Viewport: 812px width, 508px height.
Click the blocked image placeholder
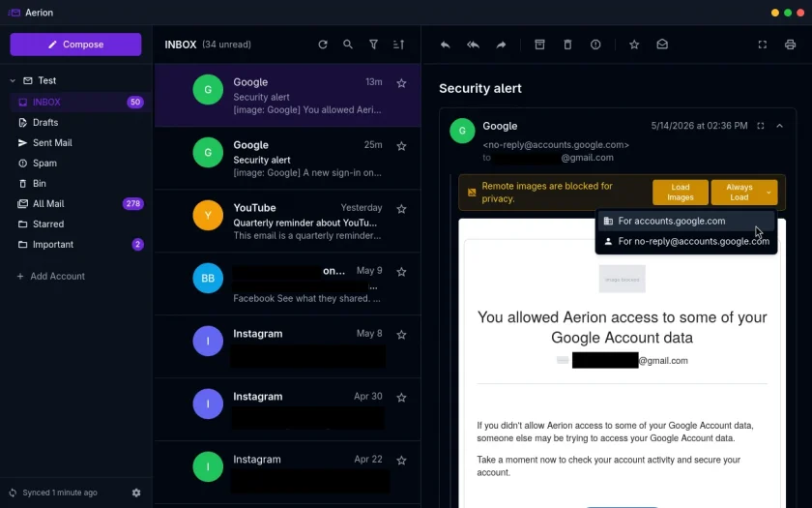[x=622, y=279]
